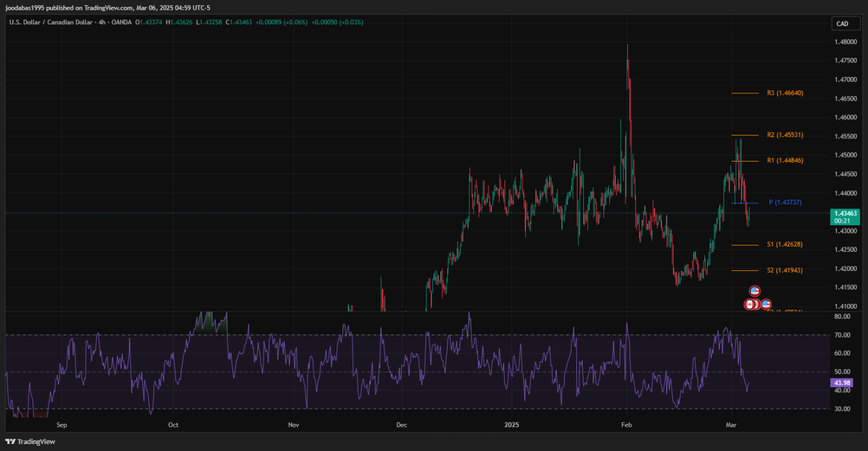This screenshot has width=868, height=451.
Task: Open the Canadian flag economic event marker
Action: point(750,304)
